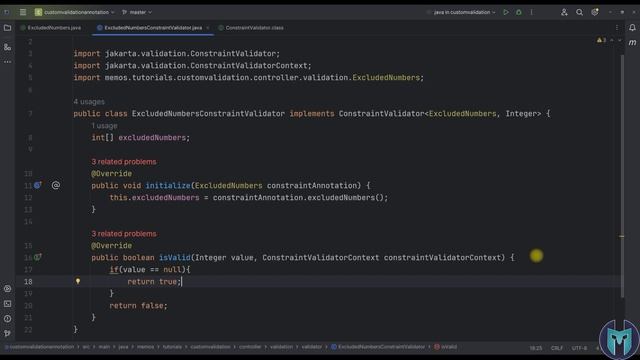Viewport: 640px width, 360px height.
Task: Open the Terminal tool window icon
Action: (x=7, y=304)
